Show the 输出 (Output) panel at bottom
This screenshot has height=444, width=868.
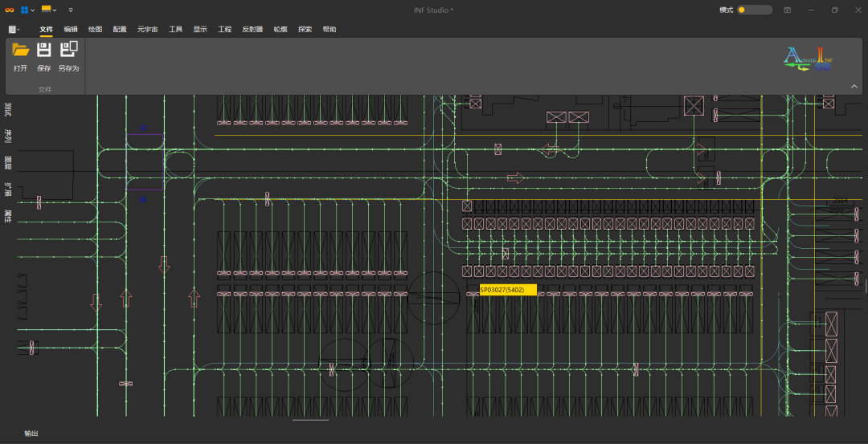(x=31, y=434)
